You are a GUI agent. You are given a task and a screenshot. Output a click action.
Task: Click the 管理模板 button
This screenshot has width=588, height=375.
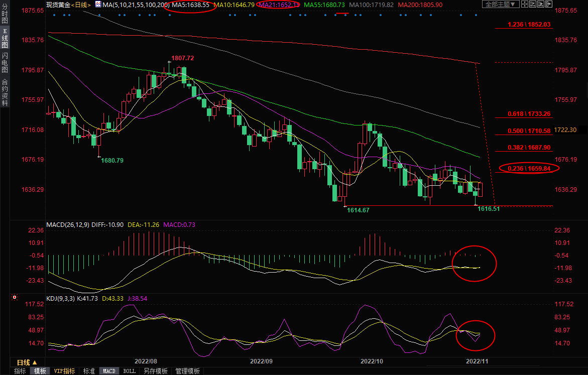[x=187, y=371]
